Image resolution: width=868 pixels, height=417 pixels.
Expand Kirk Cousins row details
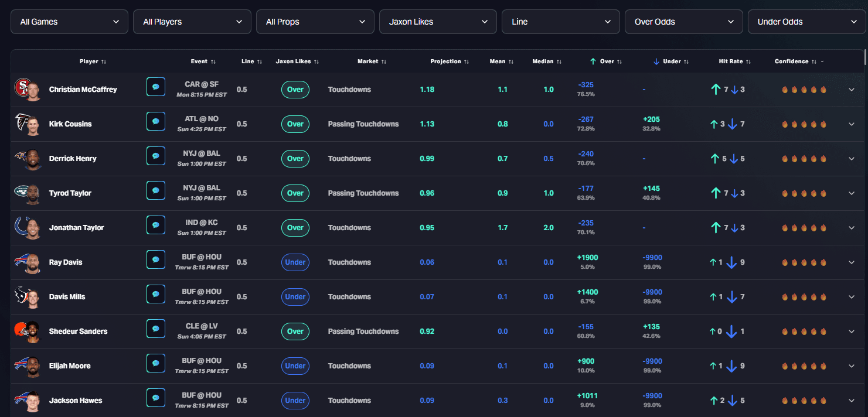tap(852, 124)
